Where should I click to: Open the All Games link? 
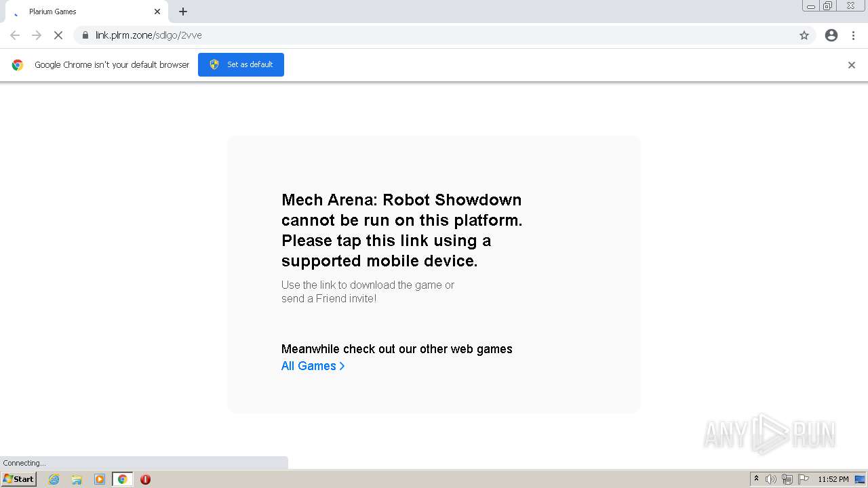pos(313,366)
